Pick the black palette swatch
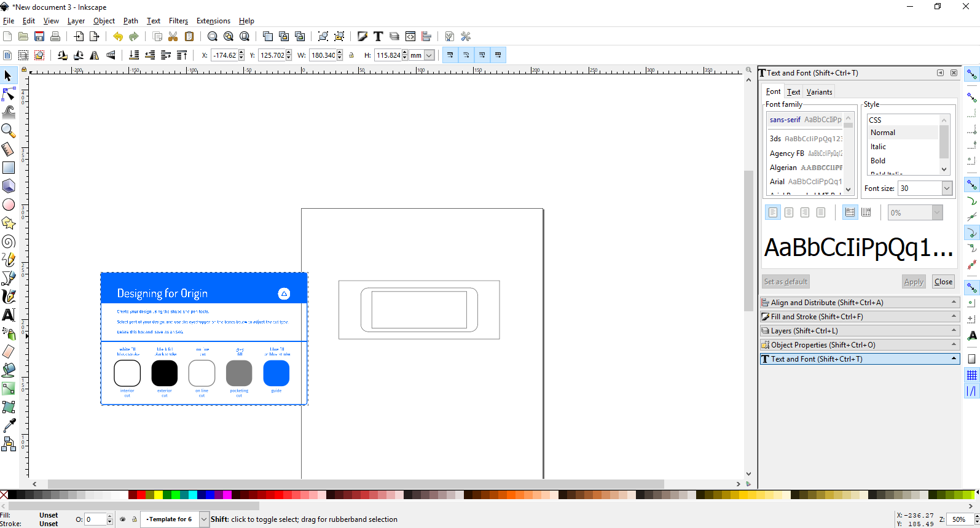The image size is (980, 528). coord(12,495)
